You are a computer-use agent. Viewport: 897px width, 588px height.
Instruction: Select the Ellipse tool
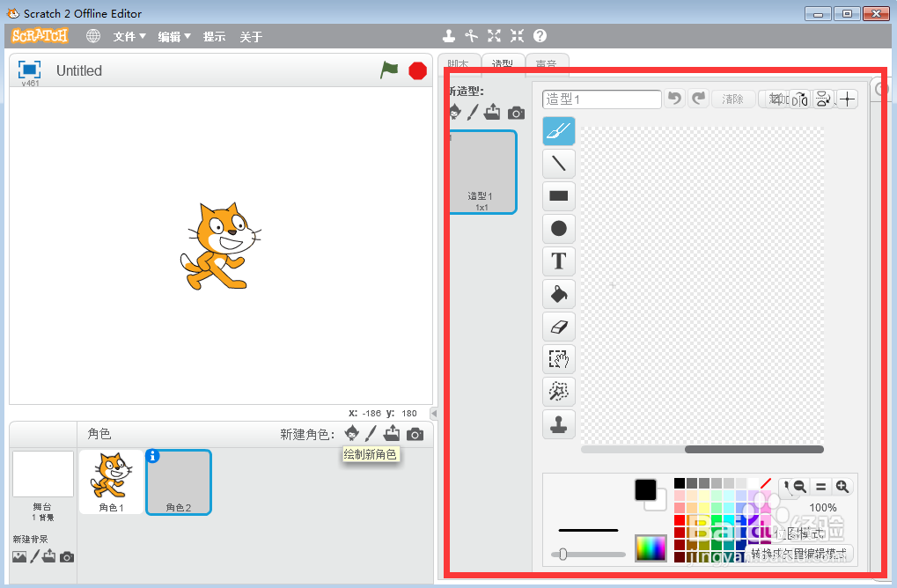point(558,229)
